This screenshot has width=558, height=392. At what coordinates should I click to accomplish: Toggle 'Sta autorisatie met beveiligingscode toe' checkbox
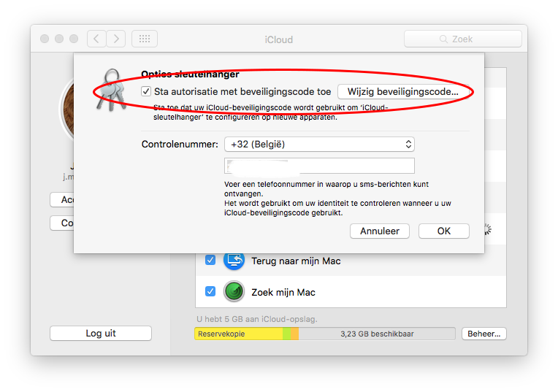(146, 91)
